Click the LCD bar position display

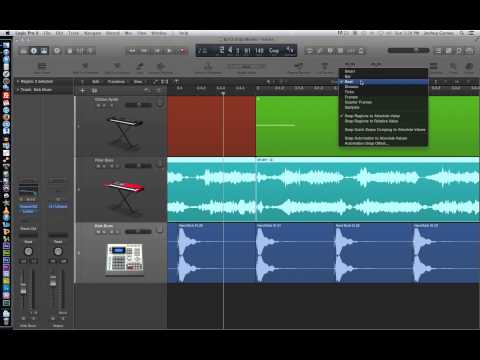click(x=221, y=50)
